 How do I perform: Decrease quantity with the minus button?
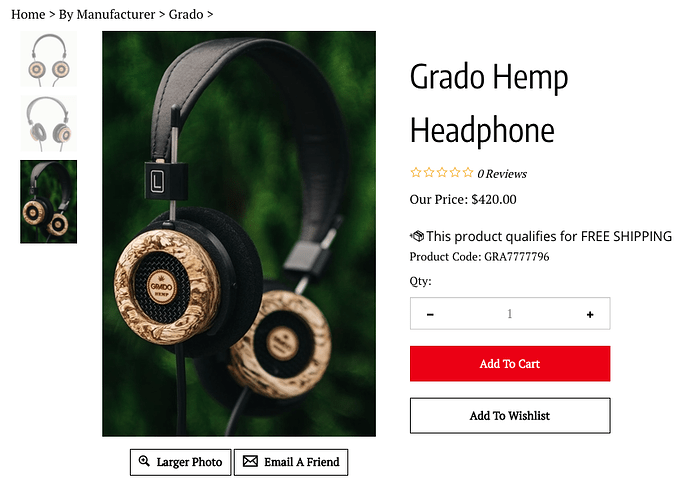[430, 314]
